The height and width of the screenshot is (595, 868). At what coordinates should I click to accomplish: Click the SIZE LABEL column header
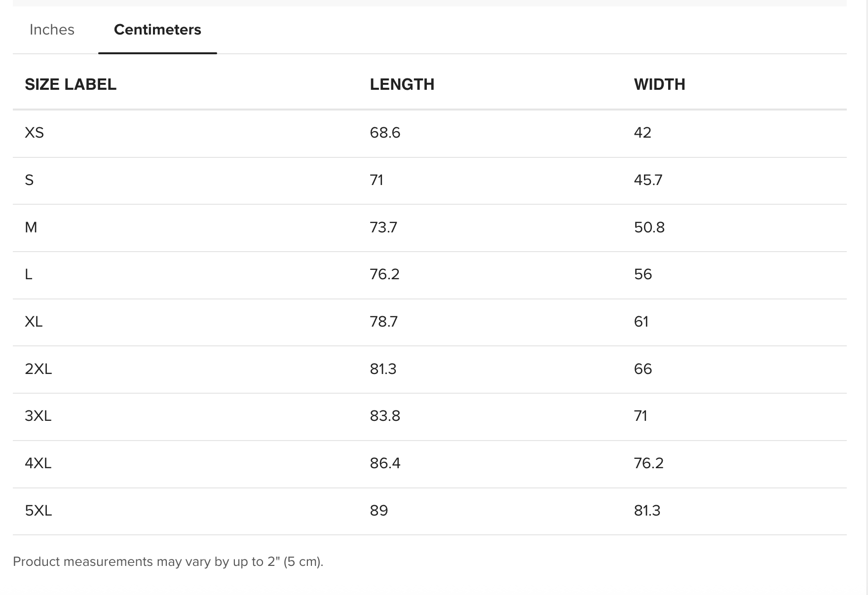tap(71, 84)
